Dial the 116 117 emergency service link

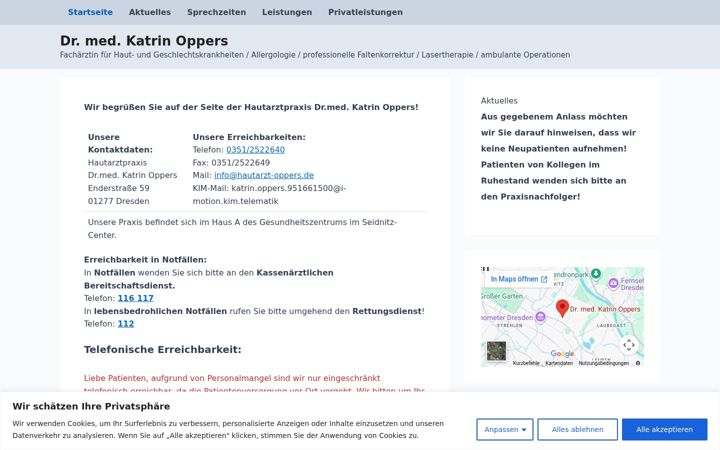pyautogui.click(x=135, y=298)
